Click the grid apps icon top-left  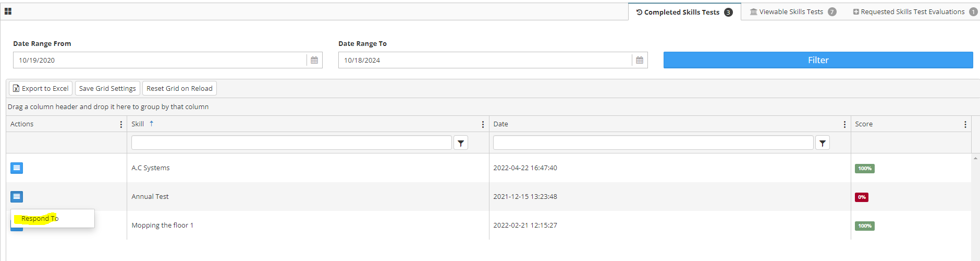click(x=8, y=11)
